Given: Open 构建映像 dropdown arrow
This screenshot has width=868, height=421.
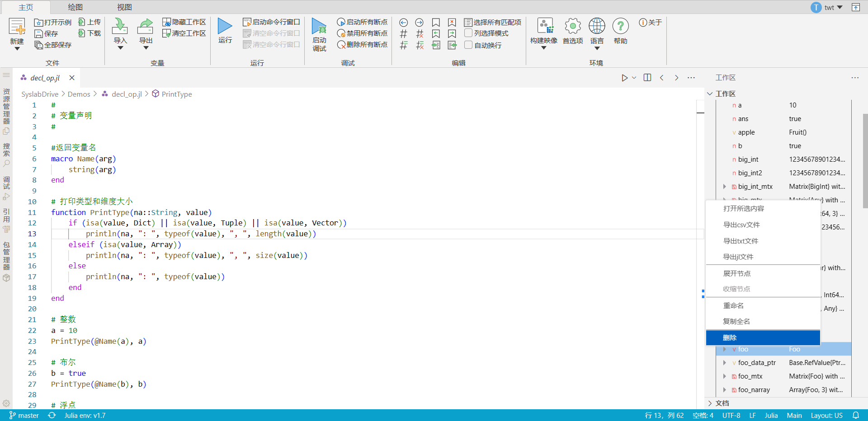Looking at the screenshot, I should point(544,48).
